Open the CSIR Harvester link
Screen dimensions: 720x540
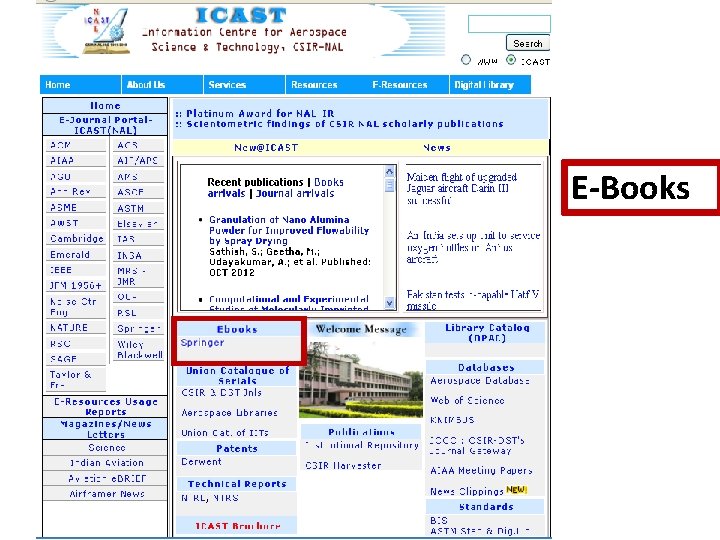click(343, 465)
